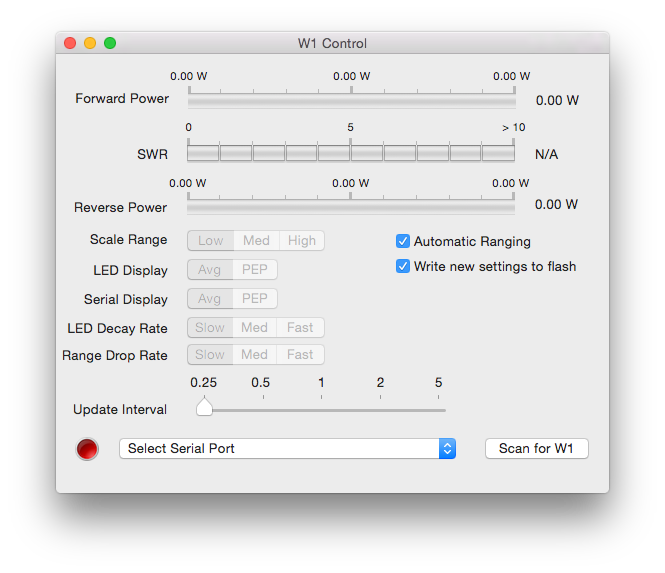Viewport: 665px width, 573px height.
Task: Click the > 10 SWR scale label
Action: pos(514,127)
